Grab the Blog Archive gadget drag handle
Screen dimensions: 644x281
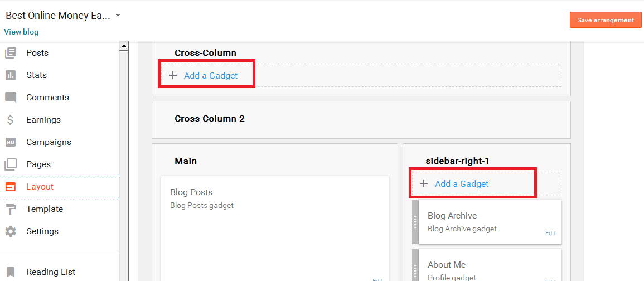[x=415, y=222]
